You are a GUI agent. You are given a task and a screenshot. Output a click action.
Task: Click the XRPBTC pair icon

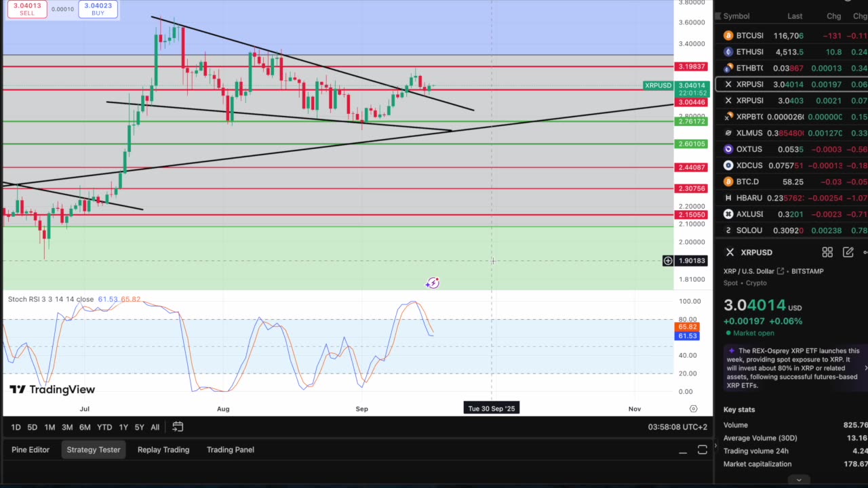[728, 117]
